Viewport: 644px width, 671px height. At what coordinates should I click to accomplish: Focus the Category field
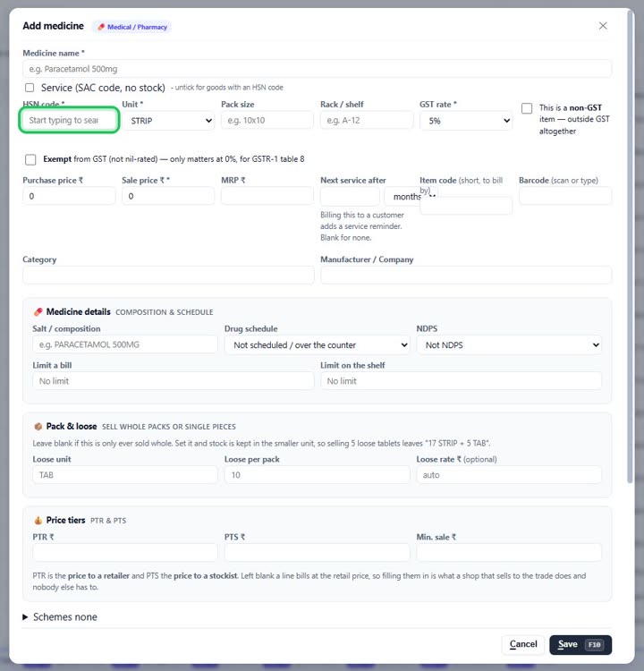pyautogui.click(x=168, y=275)
